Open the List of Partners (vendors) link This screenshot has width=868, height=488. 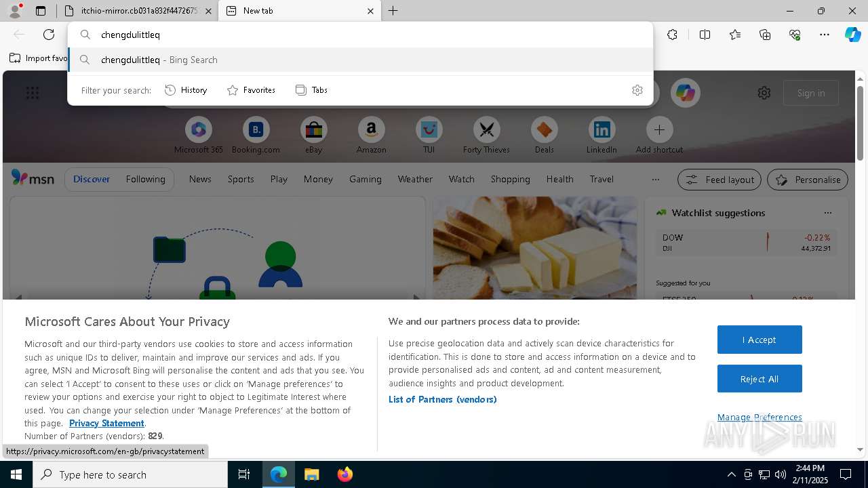(x=443, y=399)
